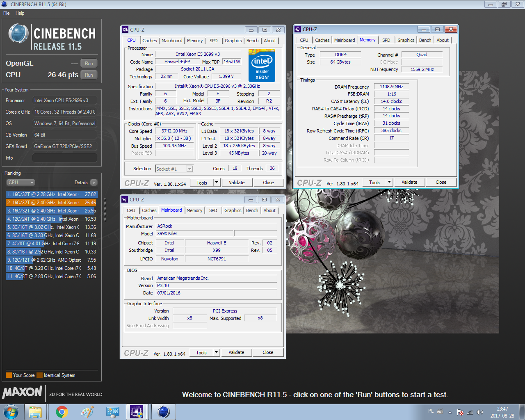Open the File menu
Viewport: 525px width, 420px height.
click(x=7, y=13)
